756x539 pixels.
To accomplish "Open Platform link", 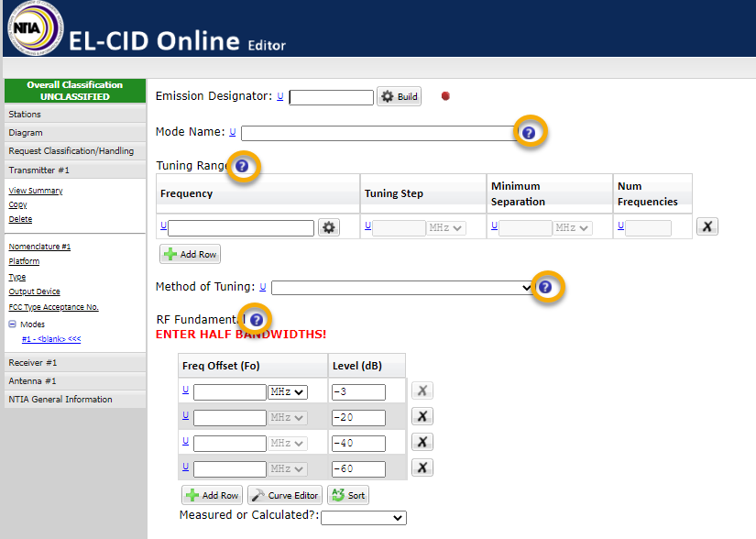I will pos(24,261).
